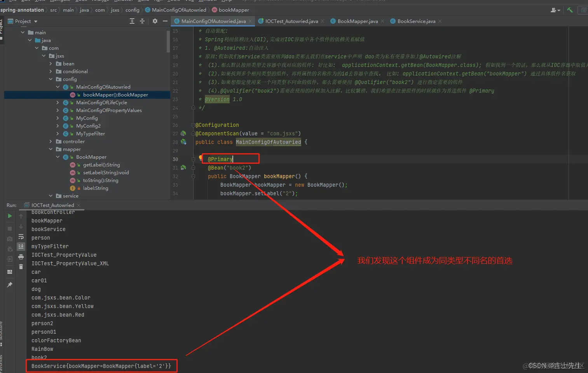Switch to BookService.java tab
588x373 pixels.
tap(416, 21)
